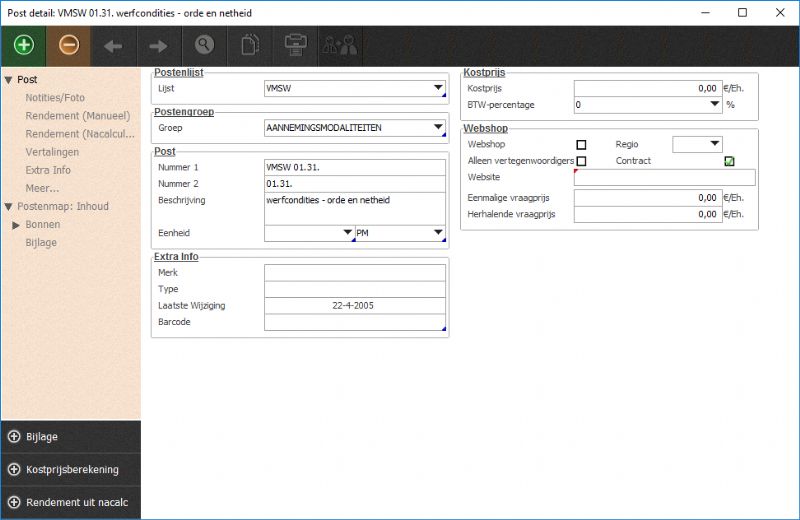Click the Rendement uit nacalc button
The width and height of the screenshot is (800, 520).
[x=70, y=502]
